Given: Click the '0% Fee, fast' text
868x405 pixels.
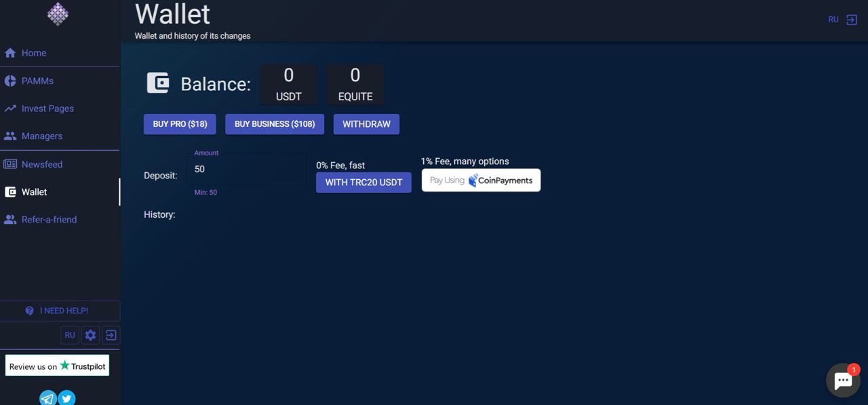Looking at the screenshot, I should (x=340, y=166).
